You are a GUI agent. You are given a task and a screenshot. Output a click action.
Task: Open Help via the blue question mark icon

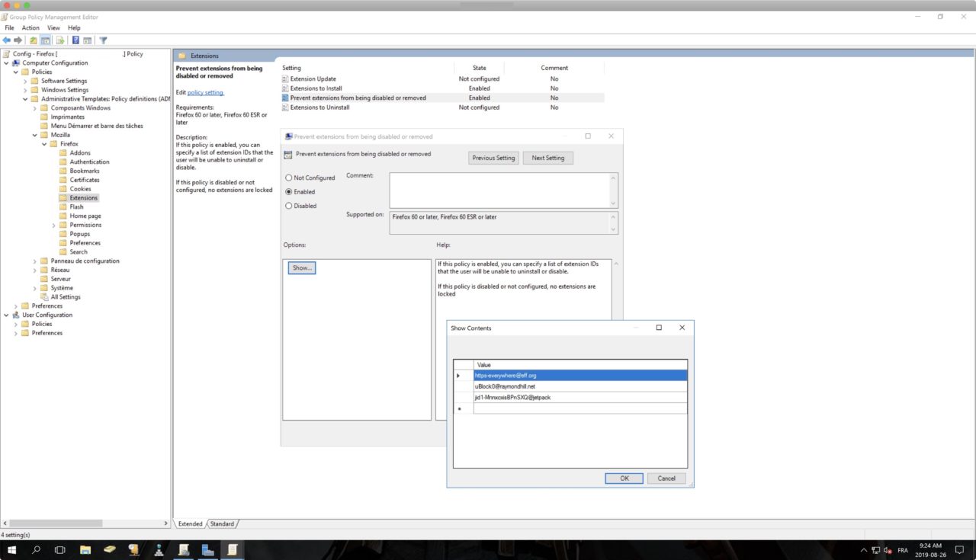point(75,40)
